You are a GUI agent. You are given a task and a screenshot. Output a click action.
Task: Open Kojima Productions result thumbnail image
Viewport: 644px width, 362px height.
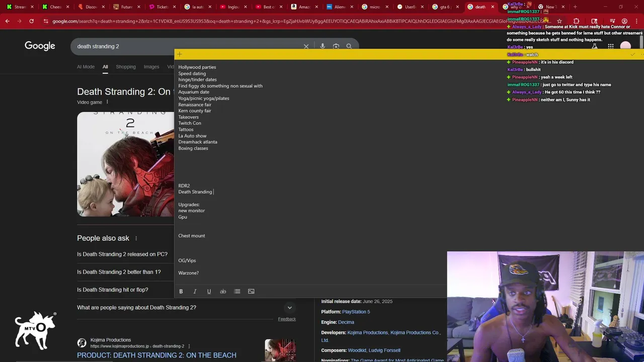[280, 350]
